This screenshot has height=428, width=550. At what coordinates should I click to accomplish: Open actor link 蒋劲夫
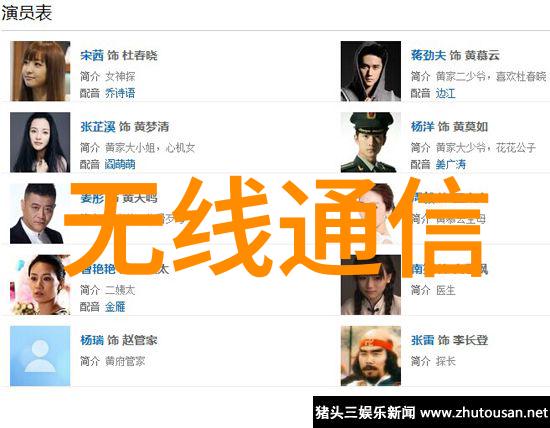coord(428,55)
